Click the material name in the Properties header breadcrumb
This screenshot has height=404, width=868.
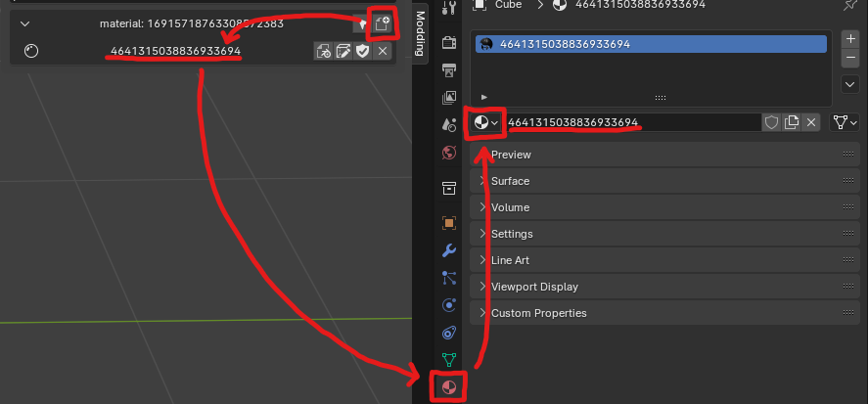pos(641,5)
